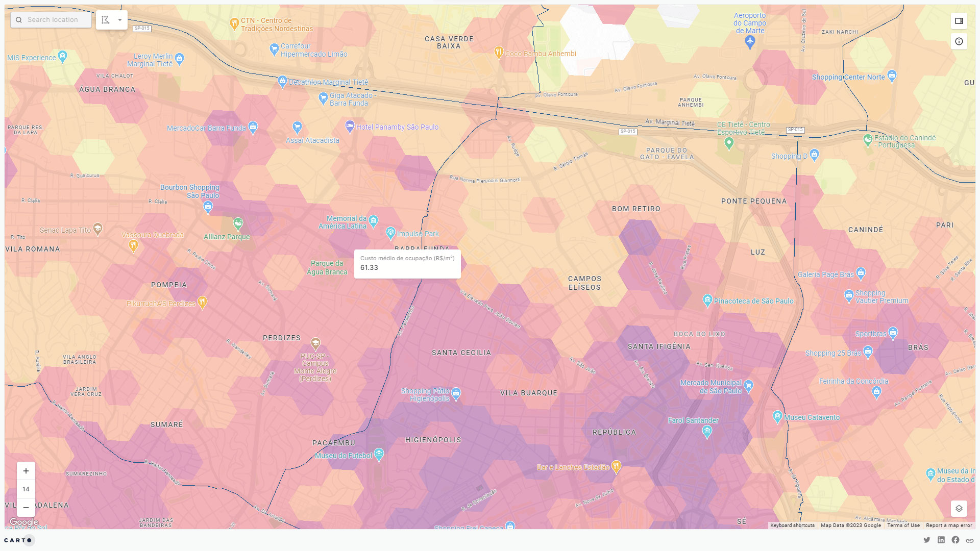Click Aeroporto do Campo de Marte marker

(x=750, y=42)
